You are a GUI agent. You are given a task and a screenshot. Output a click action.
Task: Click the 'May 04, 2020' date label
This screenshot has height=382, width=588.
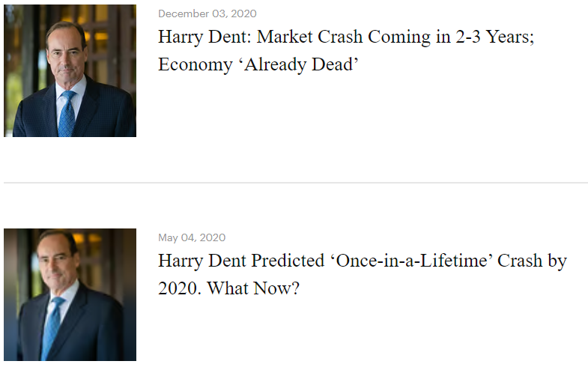point(192,237)
